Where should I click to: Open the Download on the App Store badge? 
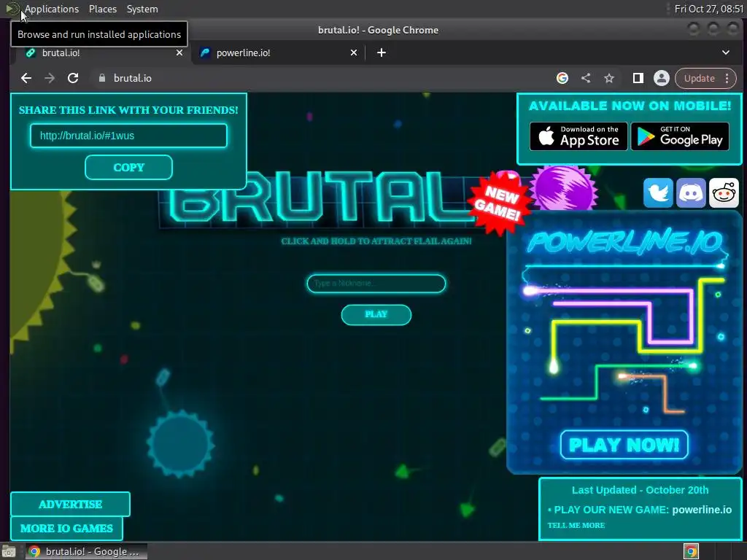tap(578, 136)
